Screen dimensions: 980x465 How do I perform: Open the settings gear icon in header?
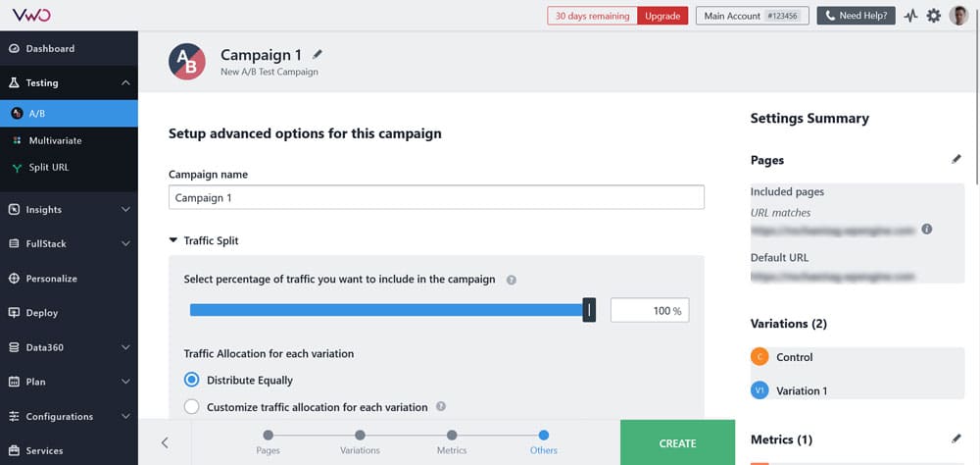[934, 16]
